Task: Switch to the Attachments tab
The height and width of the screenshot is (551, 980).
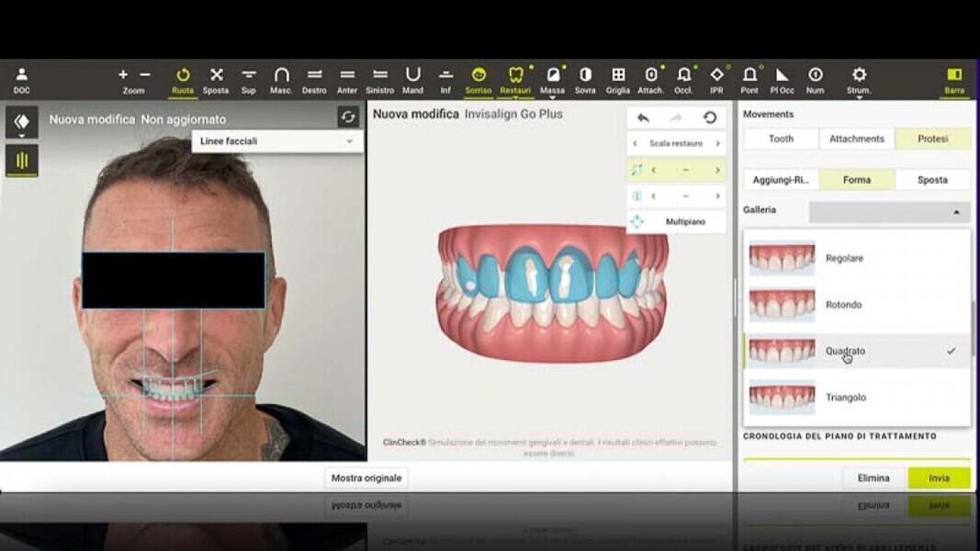Action: click(x=856, y=139)
